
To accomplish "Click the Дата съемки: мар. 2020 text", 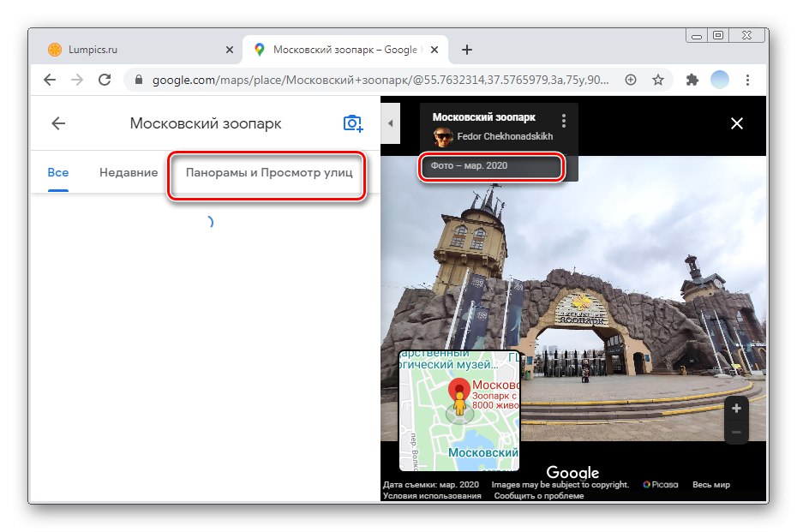I will pos(431,485).
